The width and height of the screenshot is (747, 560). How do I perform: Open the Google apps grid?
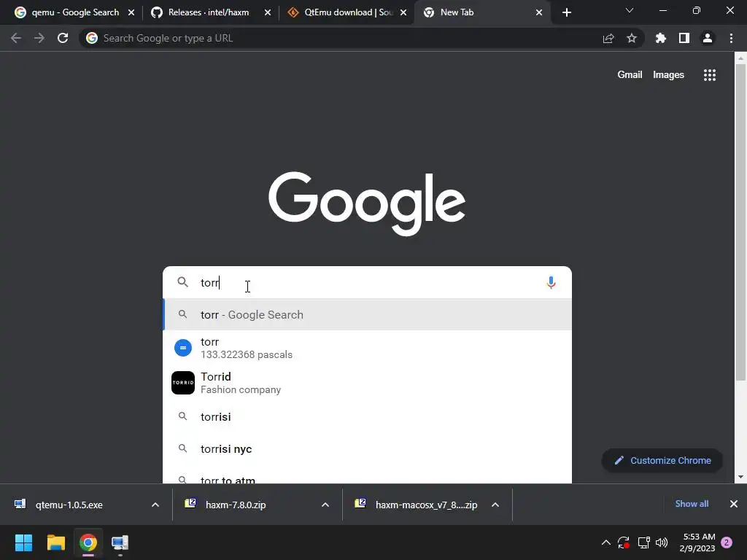(x=710, y=75)
